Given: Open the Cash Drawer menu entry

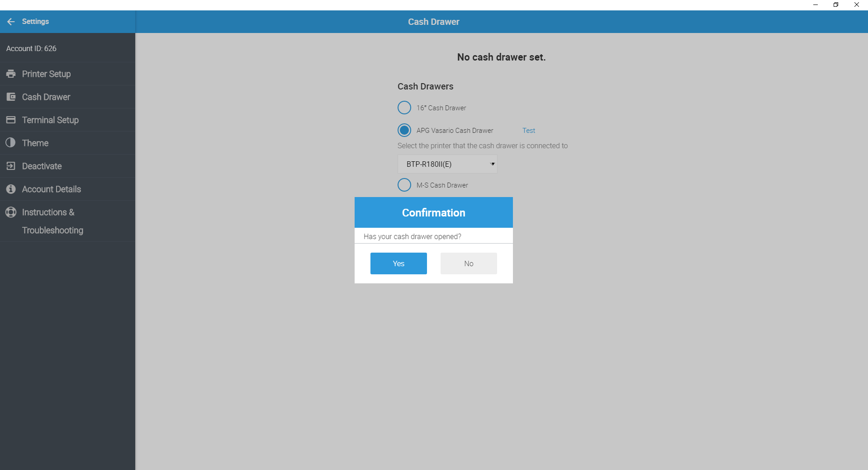Looking at the screenshot, I should [67, 97].
